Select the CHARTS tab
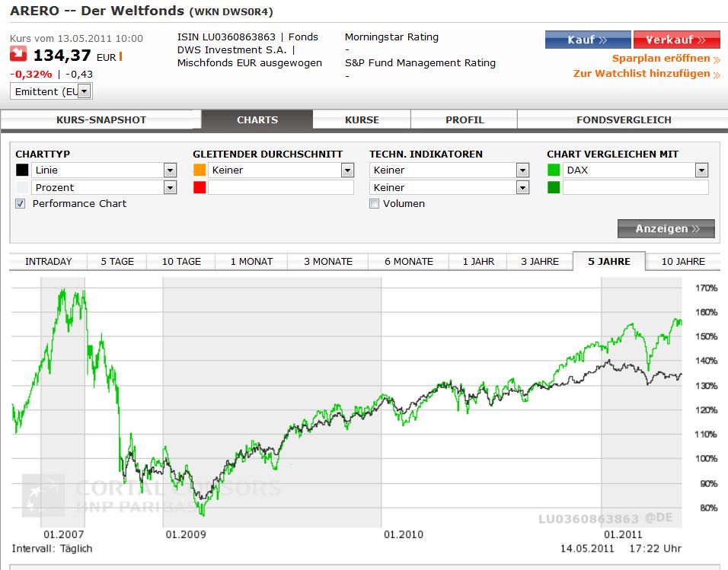728x570 pixels. pyautogui.click(x=257, y=119)
